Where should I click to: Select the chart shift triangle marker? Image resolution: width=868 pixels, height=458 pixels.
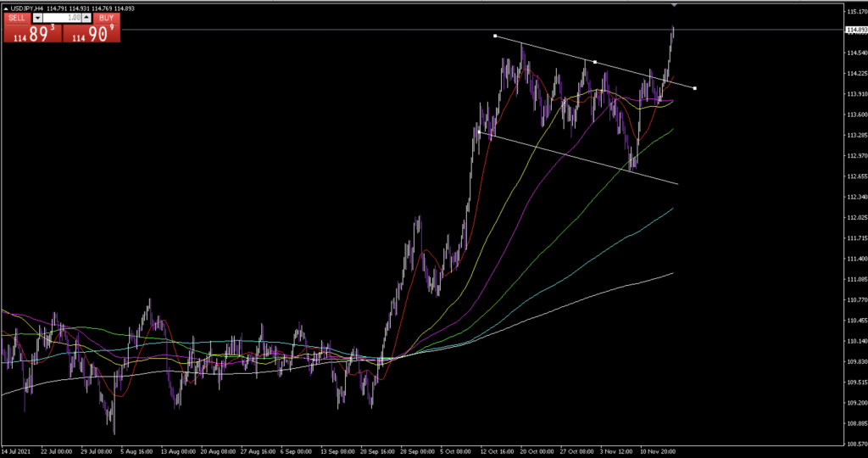tap(674, 5)
